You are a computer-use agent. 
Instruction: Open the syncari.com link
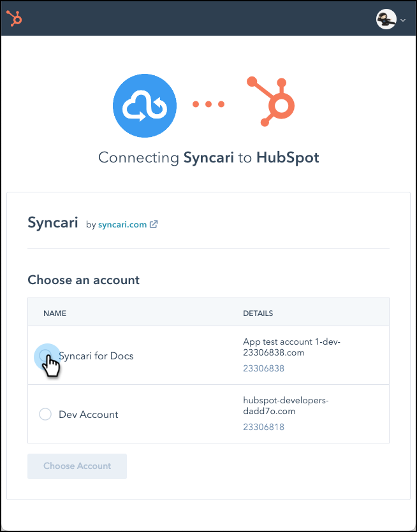122,225
